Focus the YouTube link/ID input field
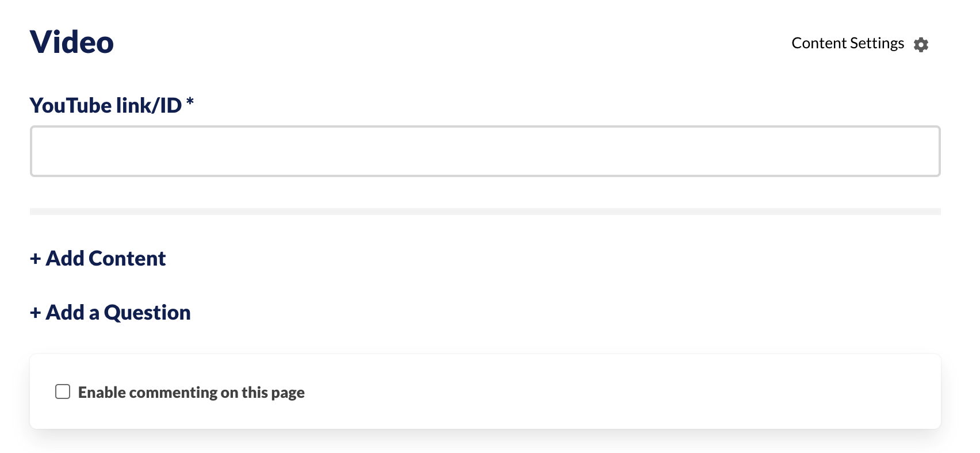Viewport: 980px width, 453px height. 485,151
